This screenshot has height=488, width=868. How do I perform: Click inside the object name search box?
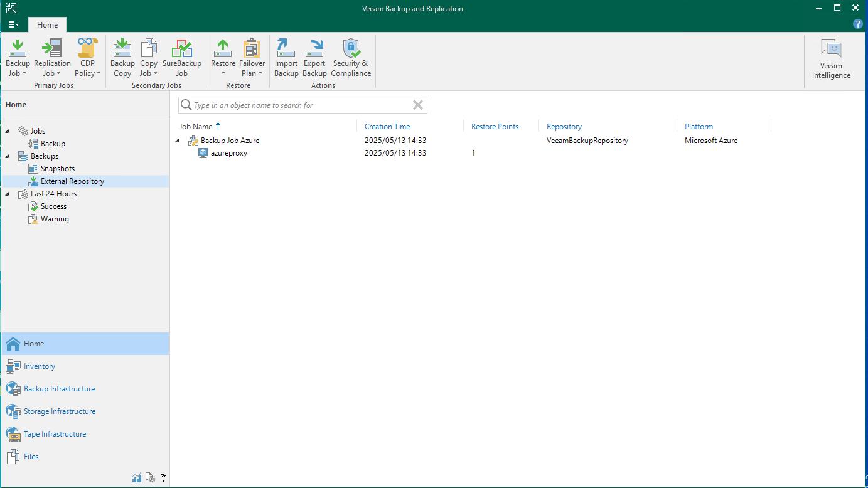pos(303,105)
